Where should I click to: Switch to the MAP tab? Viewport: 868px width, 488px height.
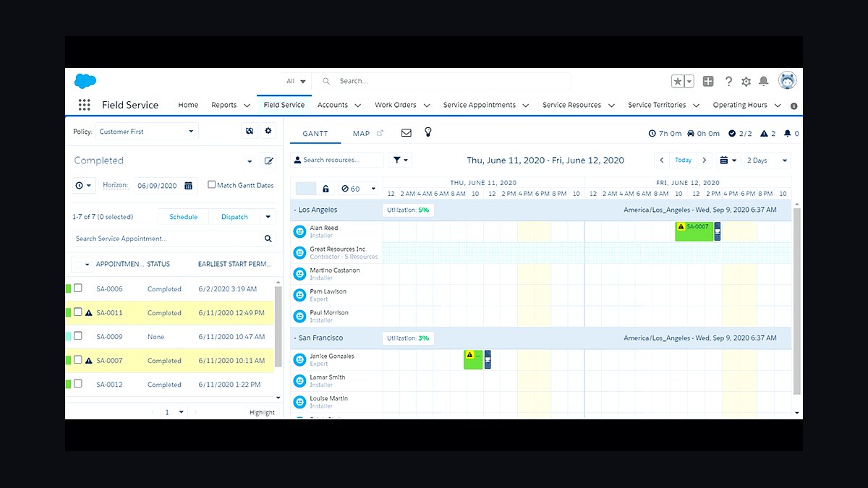(x=361, y=134)
